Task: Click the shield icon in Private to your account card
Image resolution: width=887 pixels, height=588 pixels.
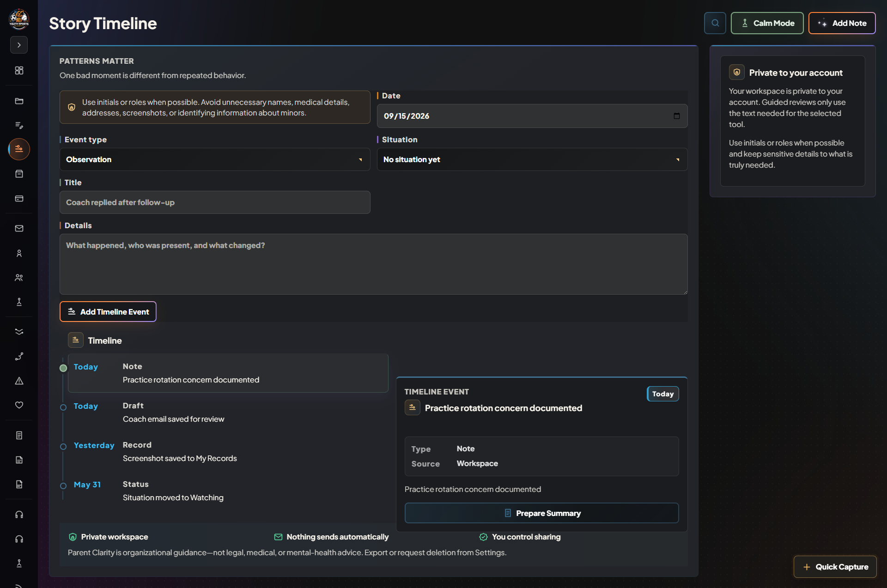Action: [737, 73]
